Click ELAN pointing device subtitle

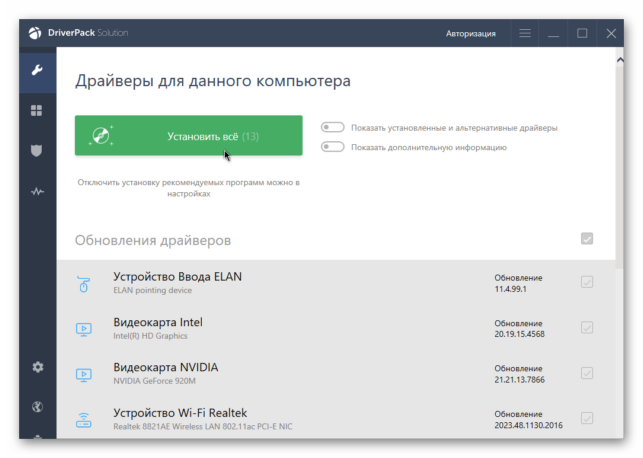[153, 290]
